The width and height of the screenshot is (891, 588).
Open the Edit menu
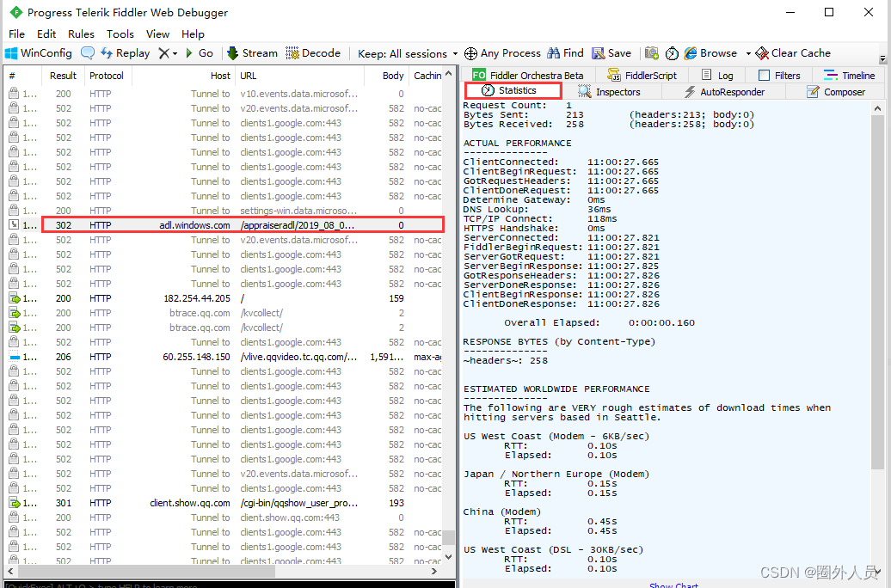click(46, 34)
